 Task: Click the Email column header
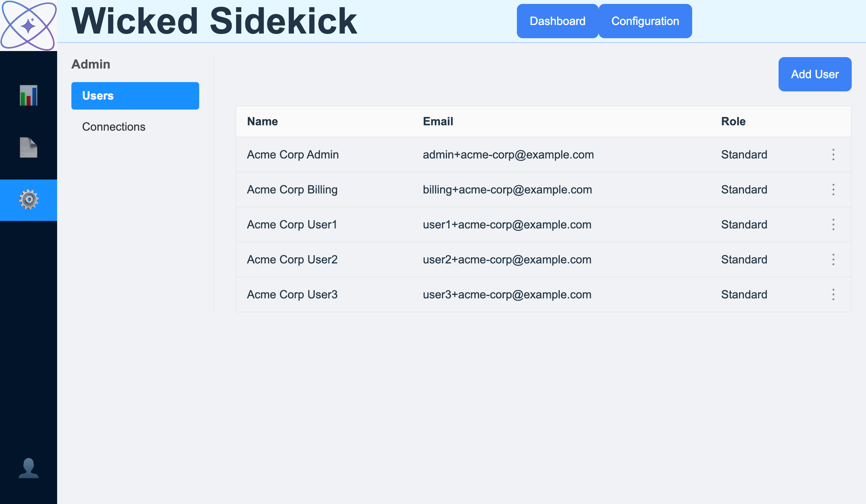[x=438, y=121]
